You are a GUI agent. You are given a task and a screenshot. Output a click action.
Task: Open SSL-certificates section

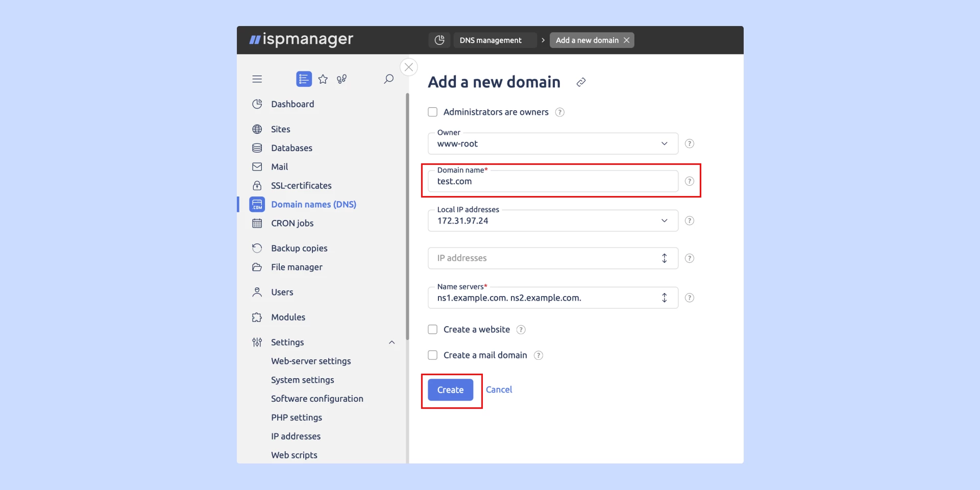(301, 186)
